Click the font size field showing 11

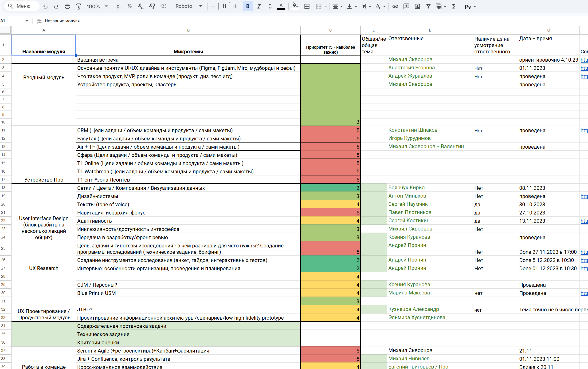[x=224, y=6]
